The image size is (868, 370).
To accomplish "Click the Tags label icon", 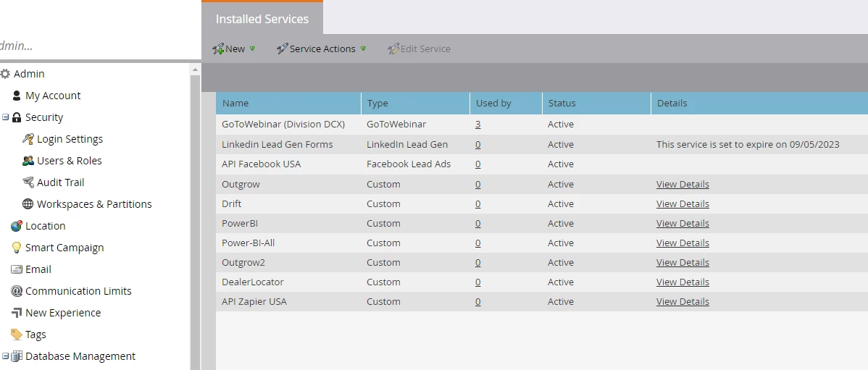I will (17, 335).
